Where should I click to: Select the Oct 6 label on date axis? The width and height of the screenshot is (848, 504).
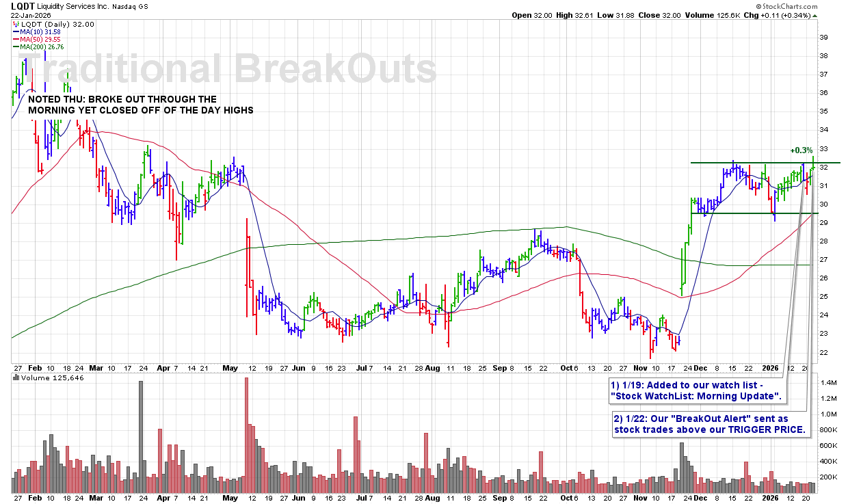pos(571,368)
